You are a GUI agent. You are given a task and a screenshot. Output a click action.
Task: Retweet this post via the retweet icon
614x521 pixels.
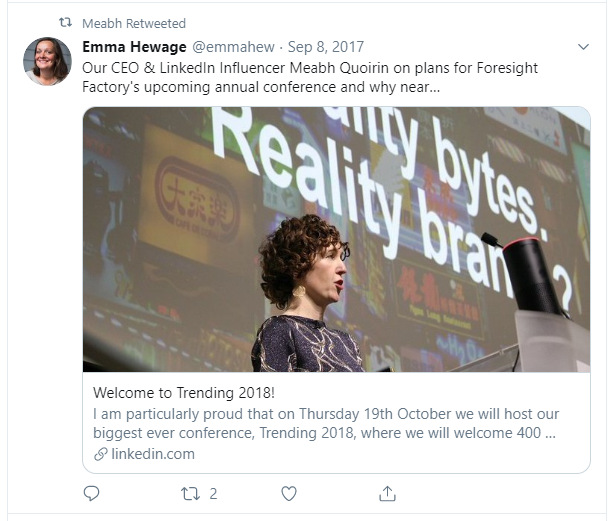(190, 494)
